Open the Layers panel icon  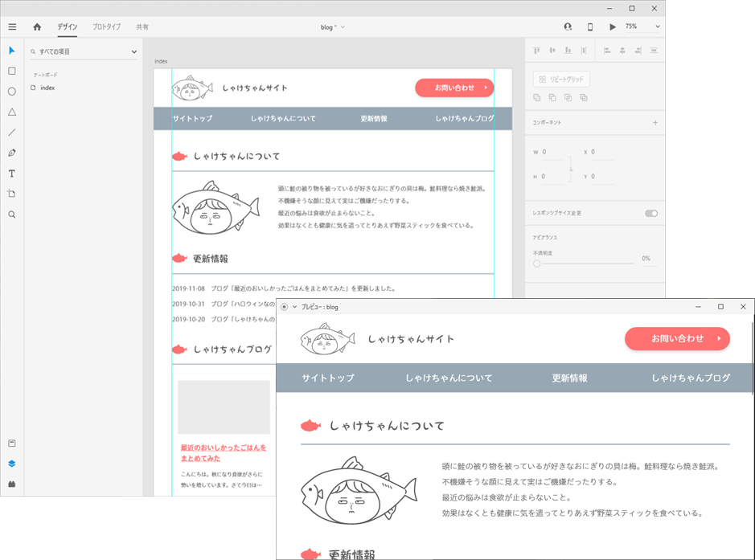[x=12, y=464]
